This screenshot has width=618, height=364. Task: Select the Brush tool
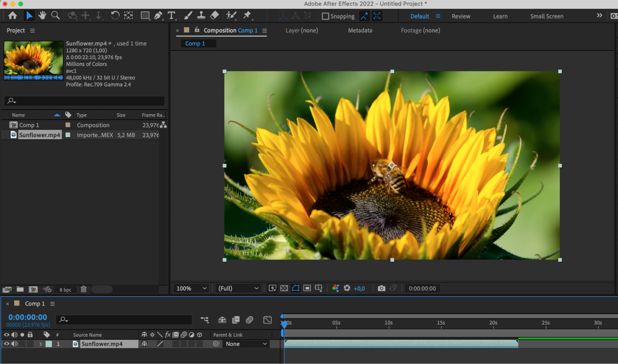188,15
